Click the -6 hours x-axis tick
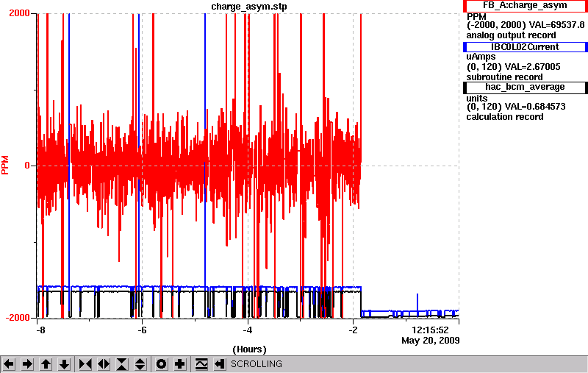Viewport: 588px width, 373px height. click(142, 330)
